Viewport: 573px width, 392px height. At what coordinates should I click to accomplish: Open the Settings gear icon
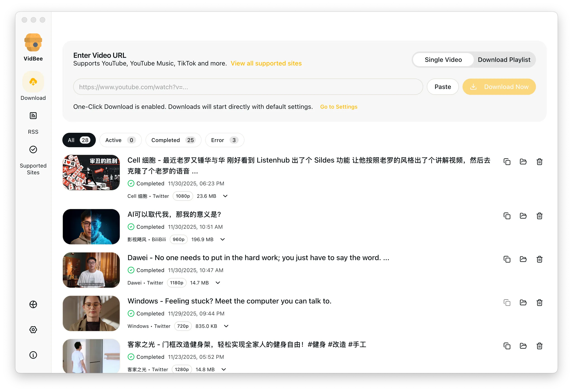pyautogui.click(x=33, y=330)
